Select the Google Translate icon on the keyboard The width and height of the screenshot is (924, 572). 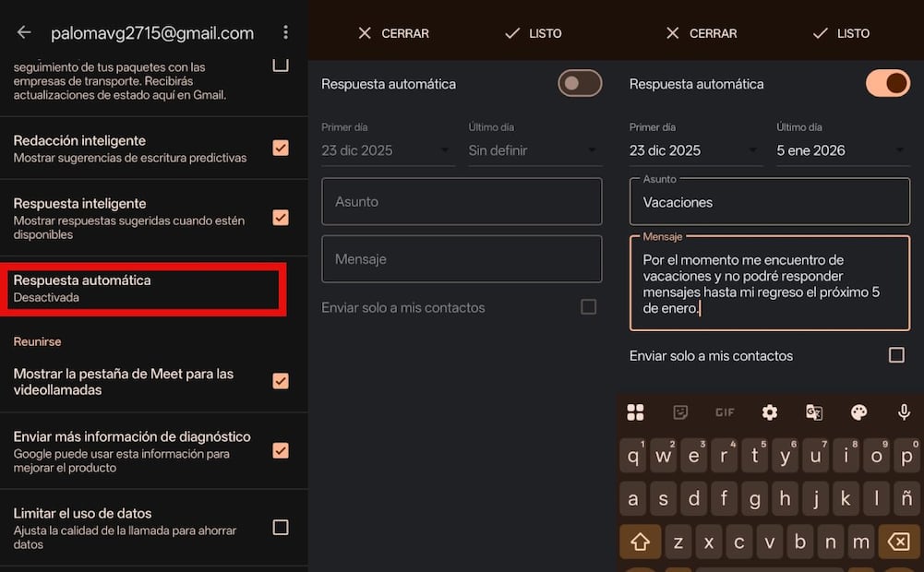click(813, 412)
